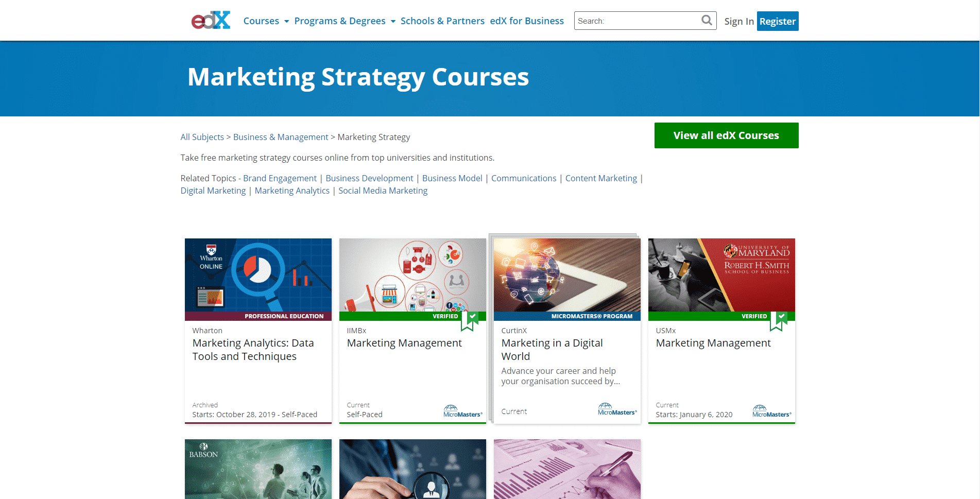Open Schools & Partners page
980x499 pixels.
point(442,21)
